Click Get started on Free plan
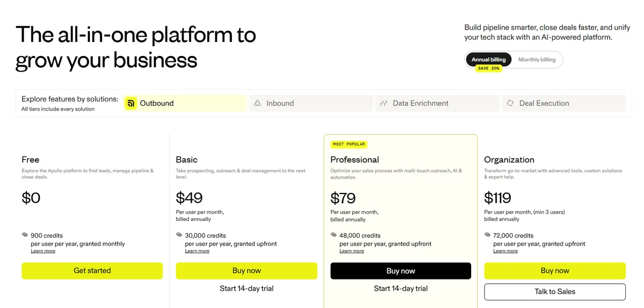 [92, 271]
